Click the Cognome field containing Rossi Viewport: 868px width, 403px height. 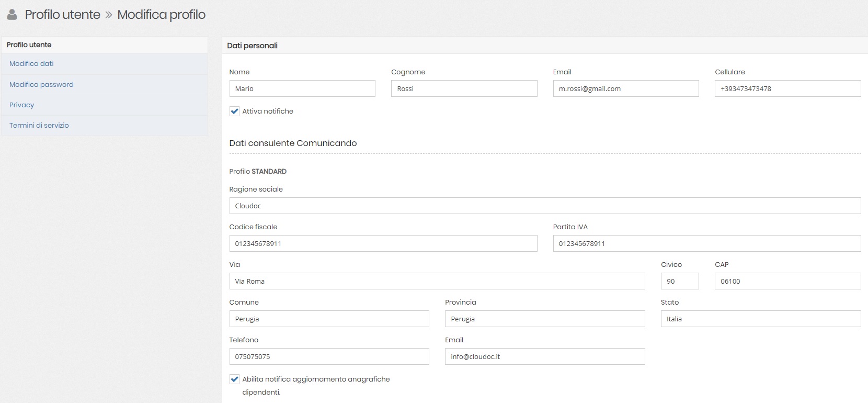click(464, 88)
